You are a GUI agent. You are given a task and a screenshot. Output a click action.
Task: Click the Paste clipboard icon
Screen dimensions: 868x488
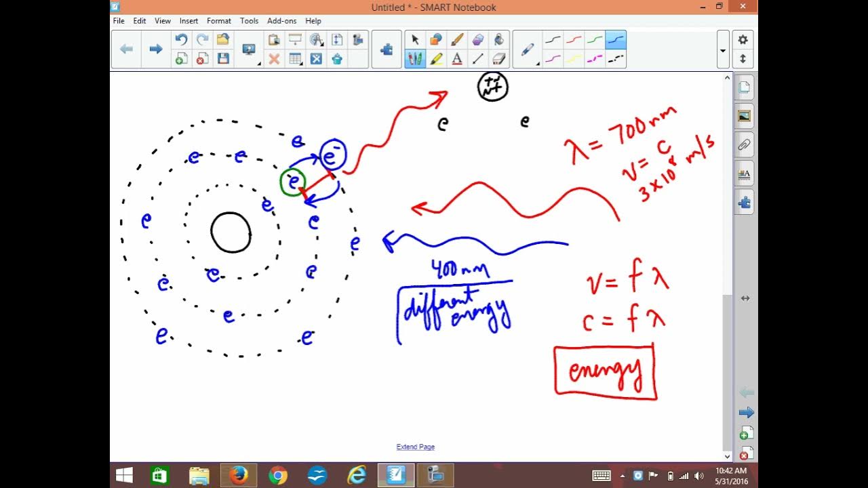pyautogui.click(x=274, y=40)
